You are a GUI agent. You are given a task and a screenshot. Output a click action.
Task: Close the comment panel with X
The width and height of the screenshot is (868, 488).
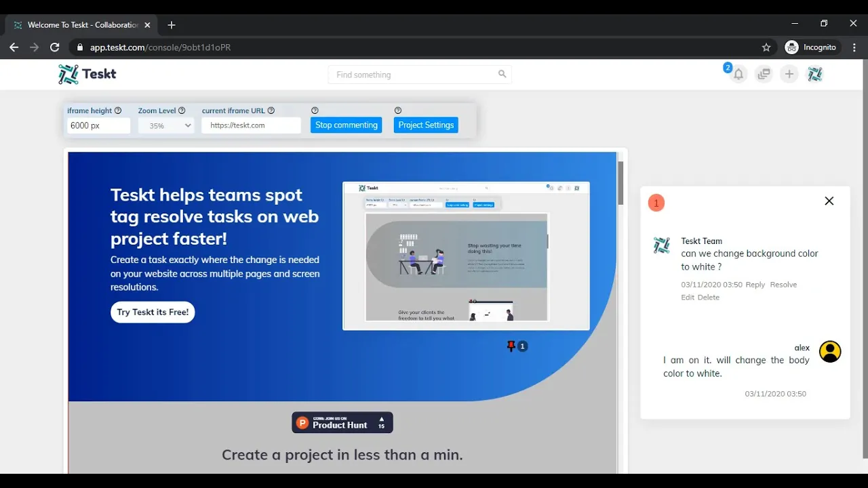point(829,201)
